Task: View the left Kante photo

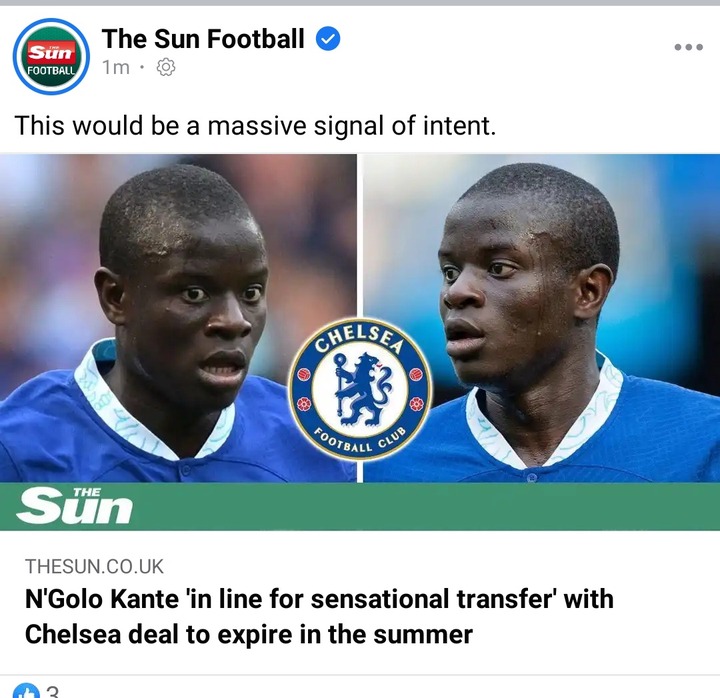Action: pyautogui.click(x=178, y=318)
